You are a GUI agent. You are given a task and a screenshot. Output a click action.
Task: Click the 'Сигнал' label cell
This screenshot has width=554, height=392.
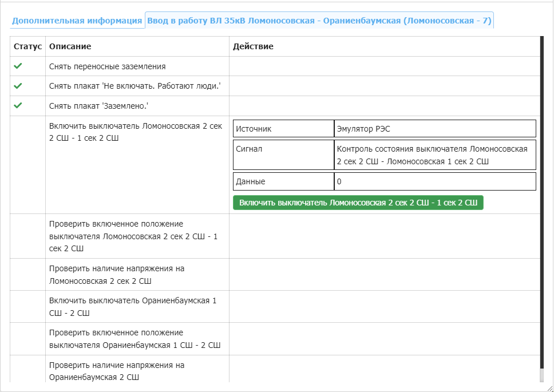coord(283,155)
